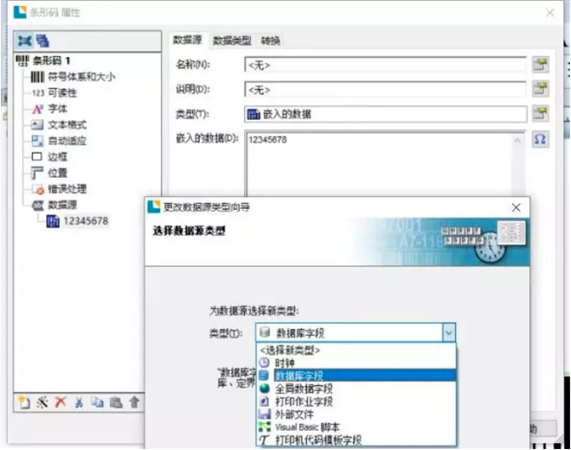Click the red delete X icon
Viewport: 571px width, 450px height.
(61, 402)
